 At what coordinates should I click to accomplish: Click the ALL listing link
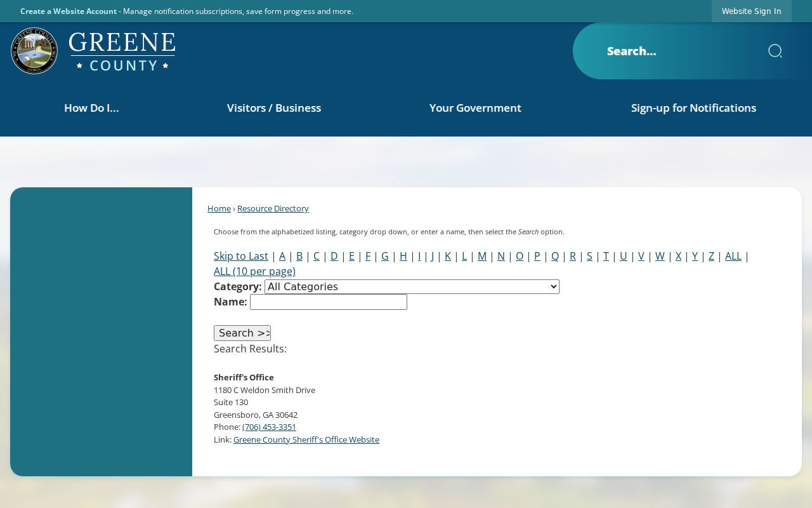click(733, 256)
